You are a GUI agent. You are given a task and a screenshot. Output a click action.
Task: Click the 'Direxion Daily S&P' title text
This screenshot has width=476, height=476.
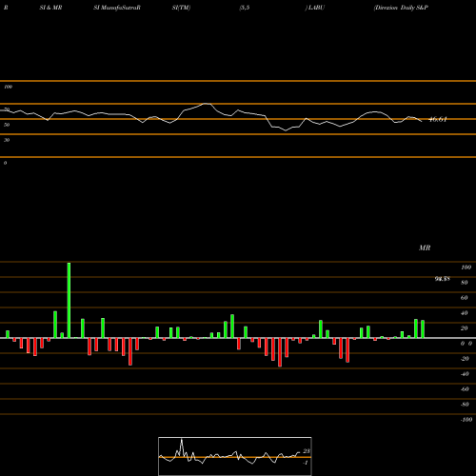(x=401, y=8)
